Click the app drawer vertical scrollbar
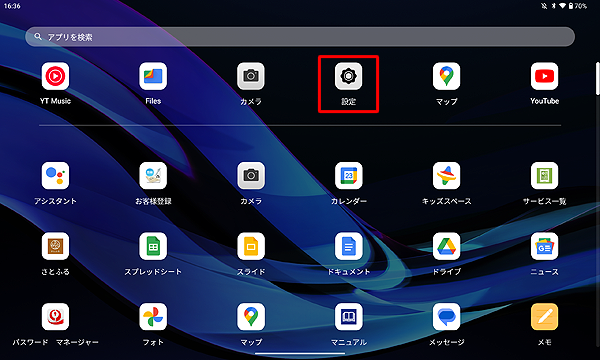 pos(598,78)
